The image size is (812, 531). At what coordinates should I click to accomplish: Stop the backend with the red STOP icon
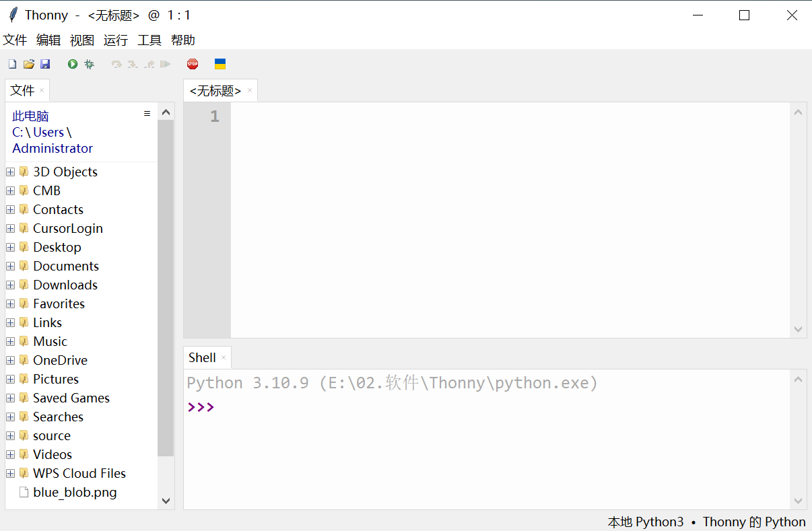[x=193, y=64]
